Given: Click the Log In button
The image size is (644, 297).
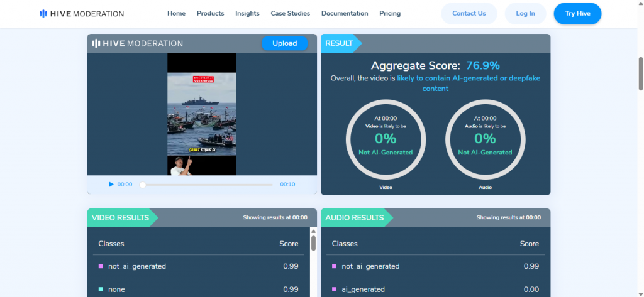Looking at the screenshot, I should coord(525,13).
